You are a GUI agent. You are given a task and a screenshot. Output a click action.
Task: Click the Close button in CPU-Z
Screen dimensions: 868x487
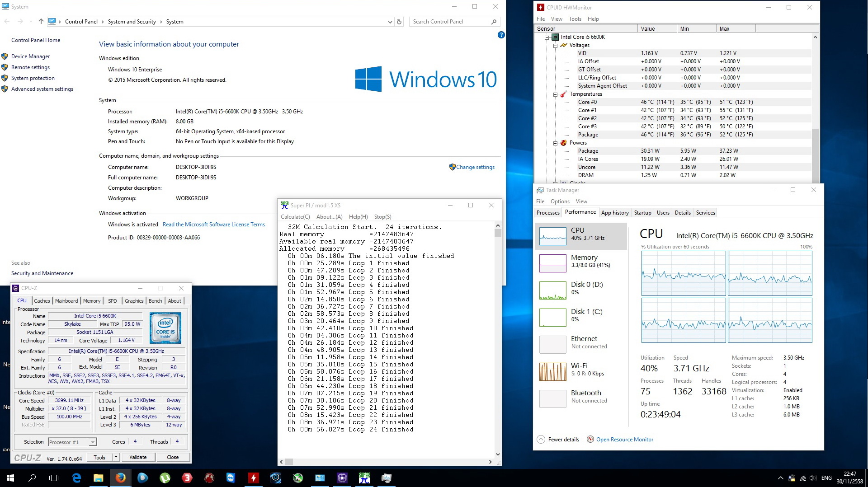coord(173,457)
